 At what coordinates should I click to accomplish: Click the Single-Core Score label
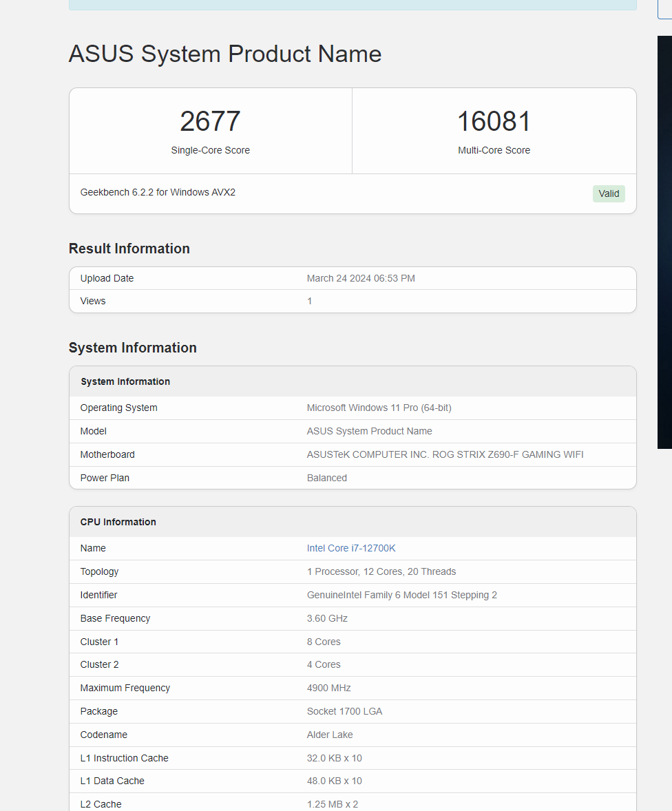(x=210, y=150)
